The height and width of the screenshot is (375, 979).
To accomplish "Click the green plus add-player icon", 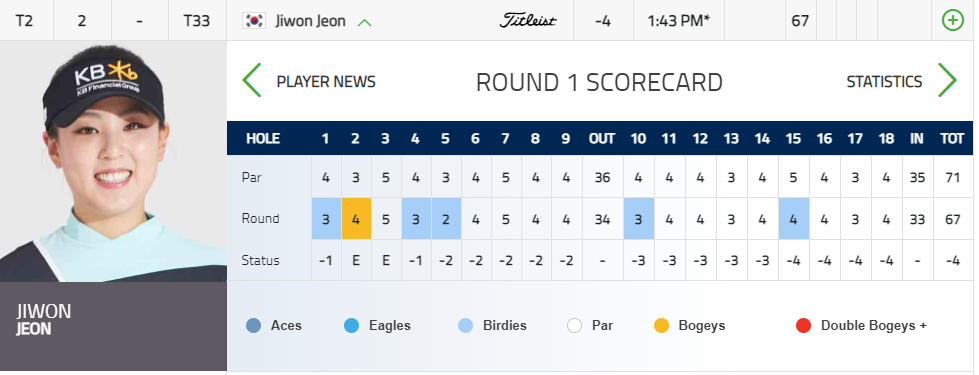I will click(952, 21).
